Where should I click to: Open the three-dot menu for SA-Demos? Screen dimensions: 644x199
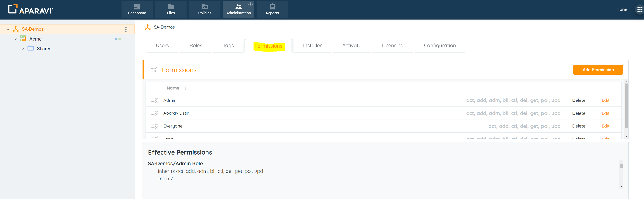coord(126,29)
